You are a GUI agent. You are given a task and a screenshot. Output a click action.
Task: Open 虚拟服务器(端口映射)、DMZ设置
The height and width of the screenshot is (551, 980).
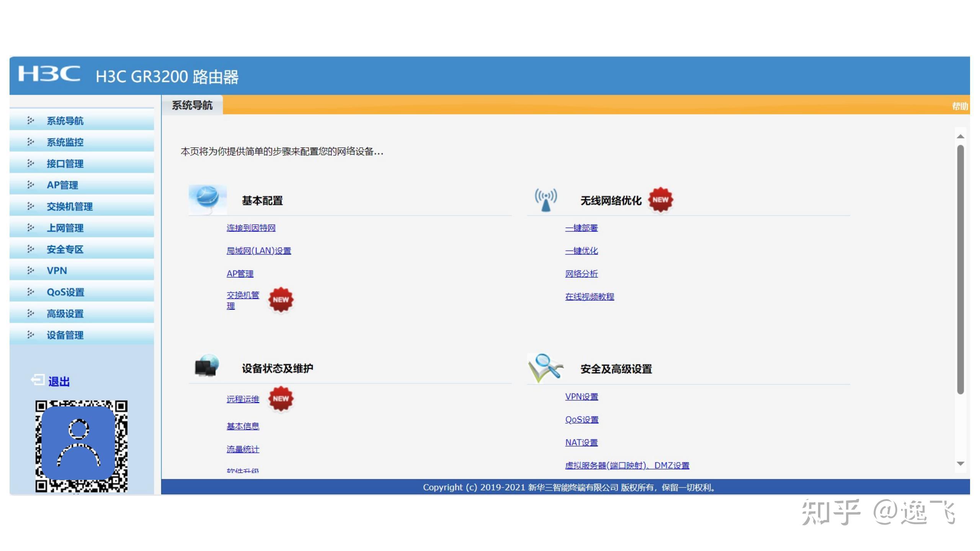[627, 465]
